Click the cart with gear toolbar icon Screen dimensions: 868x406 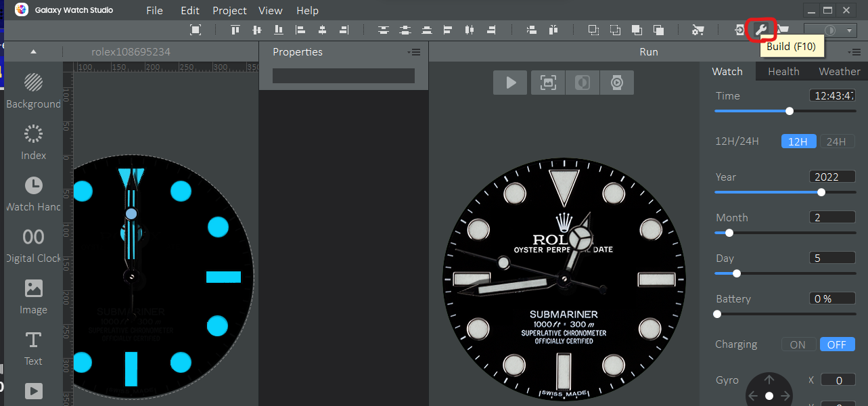coord(698,30)
